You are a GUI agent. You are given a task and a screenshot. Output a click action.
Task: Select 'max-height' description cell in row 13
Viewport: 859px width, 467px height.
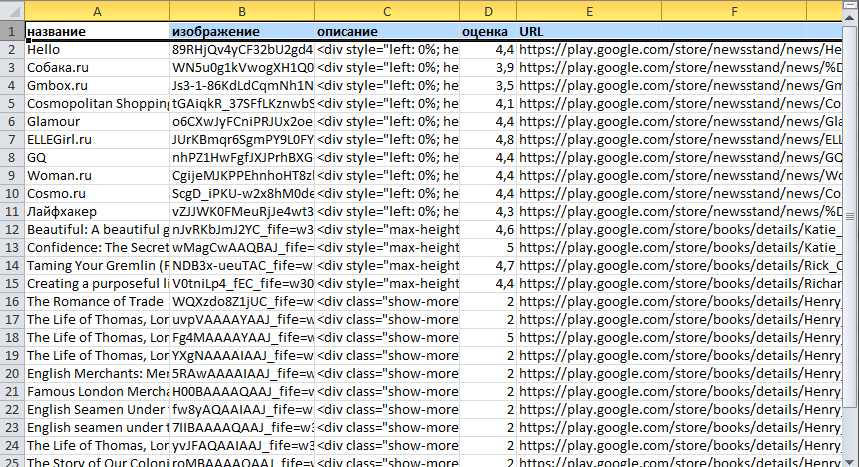pos(387,247)
